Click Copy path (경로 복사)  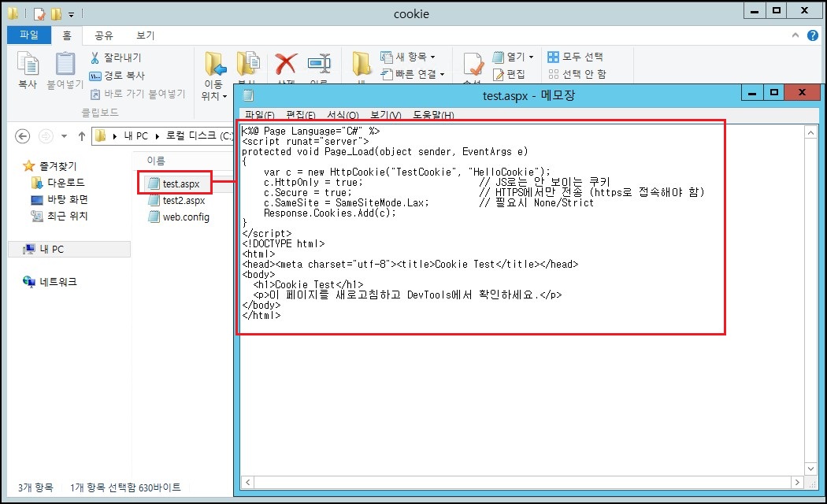[x=117, y=76]
